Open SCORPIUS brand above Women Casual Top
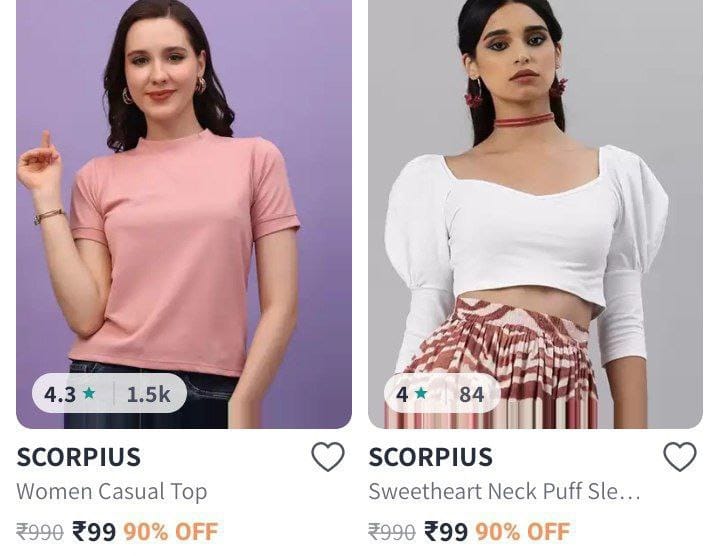The height and width of the screenshot is (556, 720). coord(79,457)
